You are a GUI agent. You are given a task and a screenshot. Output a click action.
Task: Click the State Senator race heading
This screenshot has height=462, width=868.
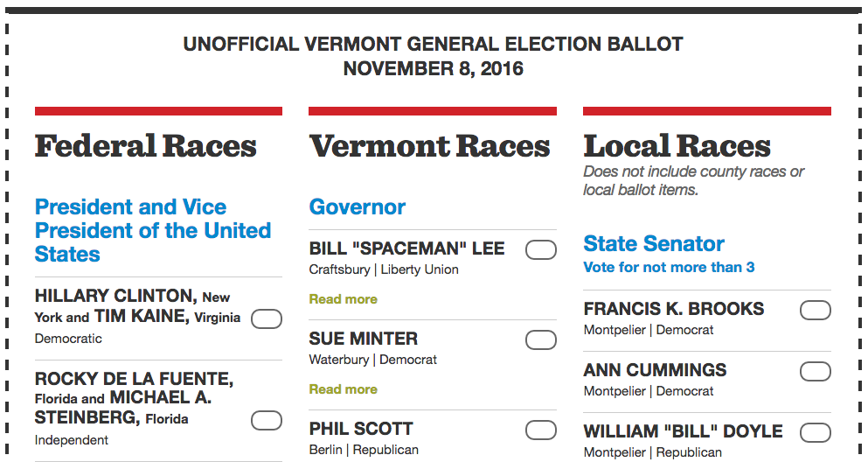click(654, 244)
